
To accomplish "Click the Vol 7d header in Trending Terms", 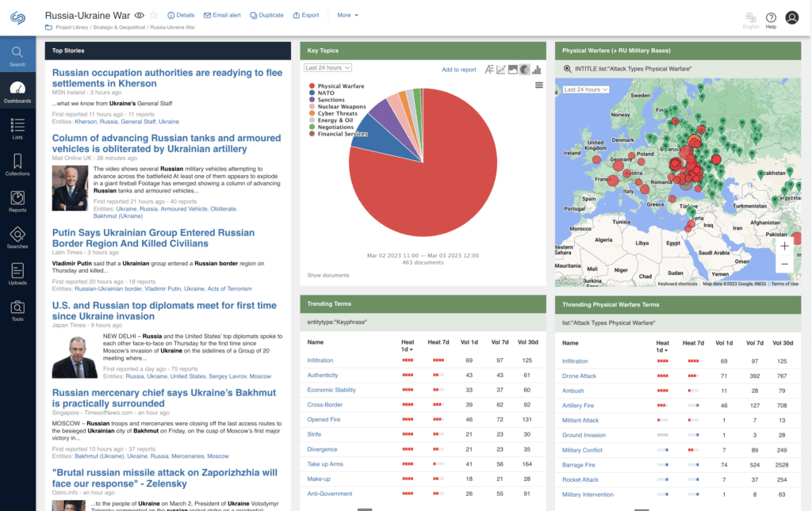I will 500,342.
